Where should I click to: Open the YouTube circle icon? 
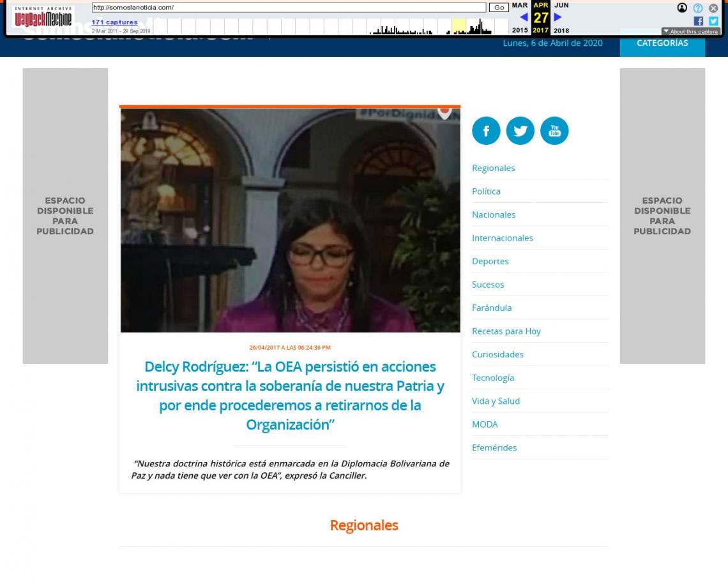pos(554,131)
